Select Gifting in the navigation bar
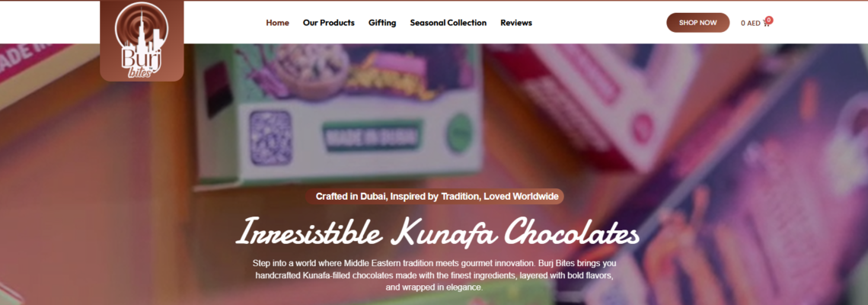This screenshot has height=305, width=868. (x=382, y=23)
